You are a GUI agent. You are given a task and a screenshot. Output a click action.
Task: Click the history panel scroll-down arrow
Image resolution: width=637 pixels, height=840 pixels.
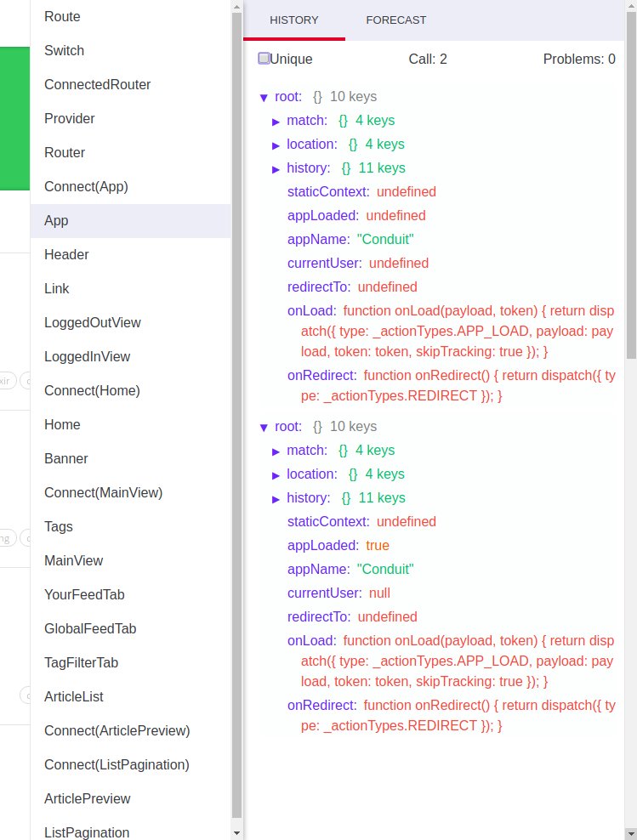click(631, 833)
